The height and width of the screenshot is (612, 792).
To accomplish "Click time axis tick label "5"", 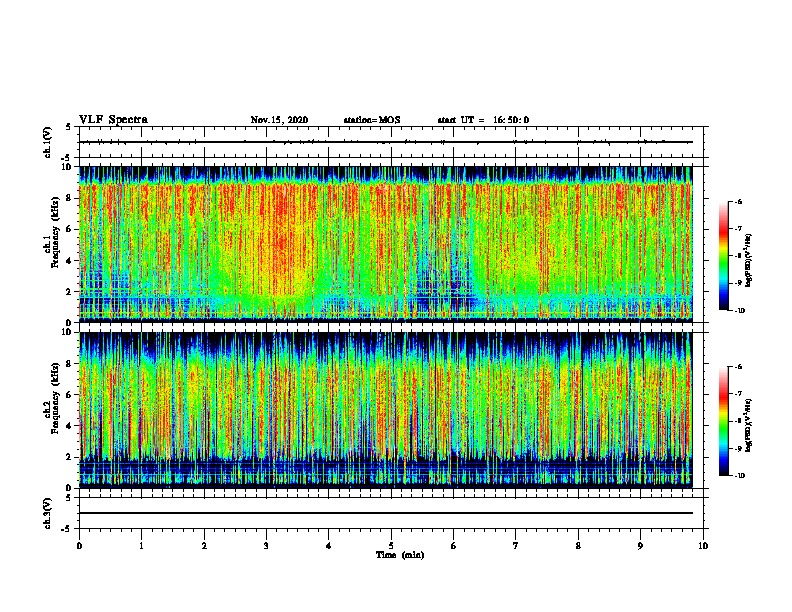I will (391, 546).
